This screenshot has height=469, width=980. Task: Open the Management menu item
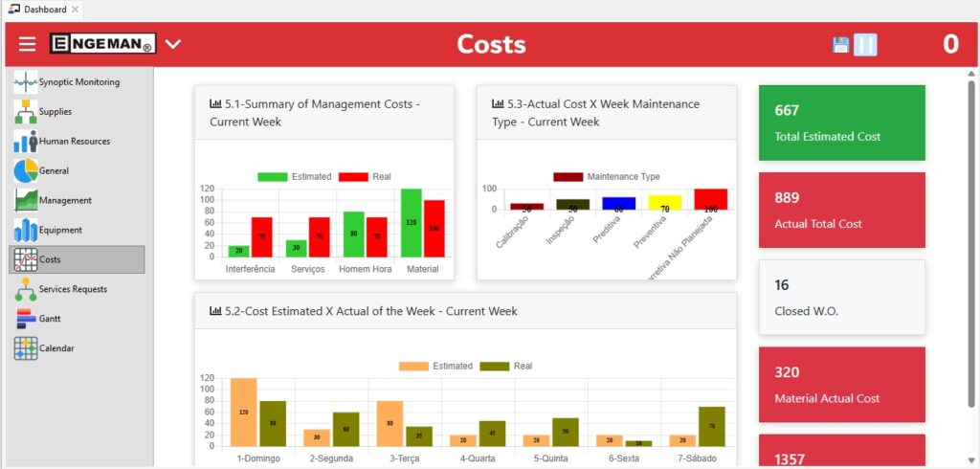coord(65,201)
